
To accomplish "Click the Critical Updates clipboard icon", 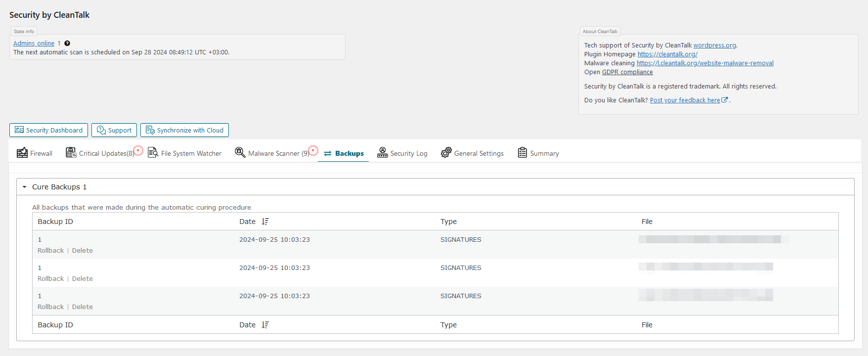I will click(71, 153).
